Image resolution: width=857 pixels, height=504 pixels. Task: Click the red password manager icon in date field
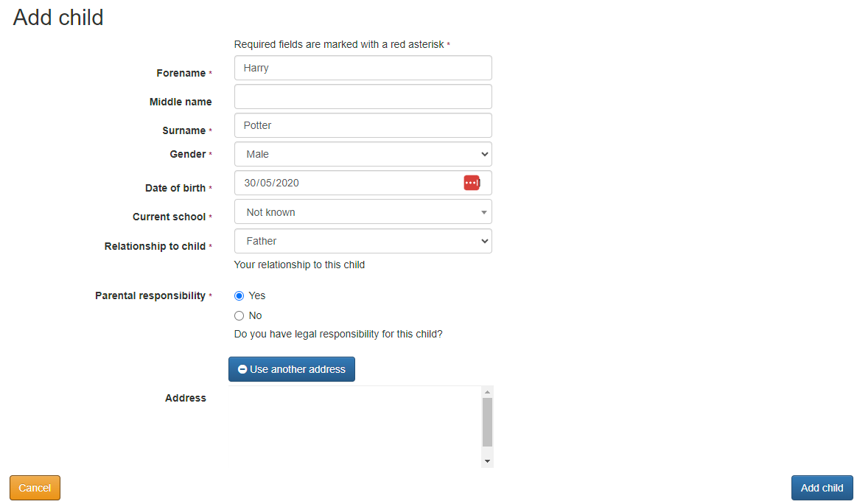[x=472, y=183]
